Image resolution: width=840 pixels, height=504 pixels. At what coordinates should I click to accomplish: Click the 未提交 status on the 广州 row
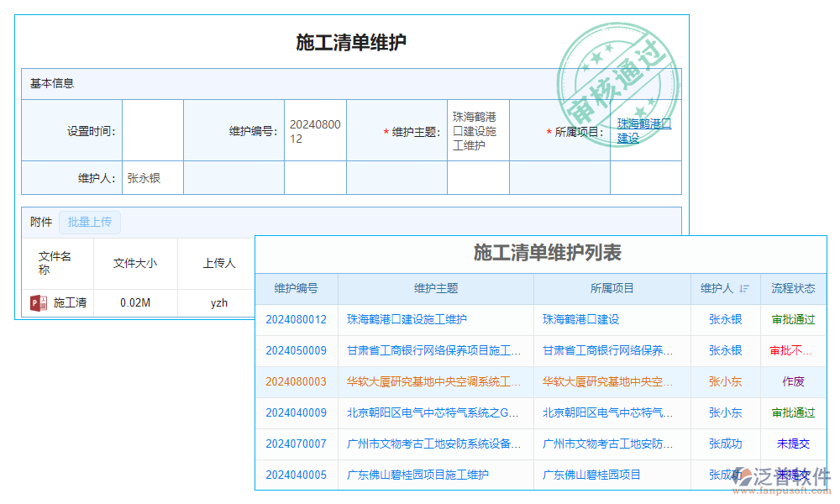[x=792, y=444]
